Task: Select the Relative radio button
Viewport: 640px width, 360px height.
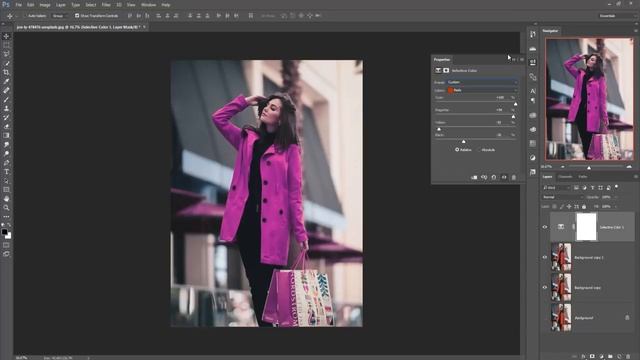Action: [457, 150]
